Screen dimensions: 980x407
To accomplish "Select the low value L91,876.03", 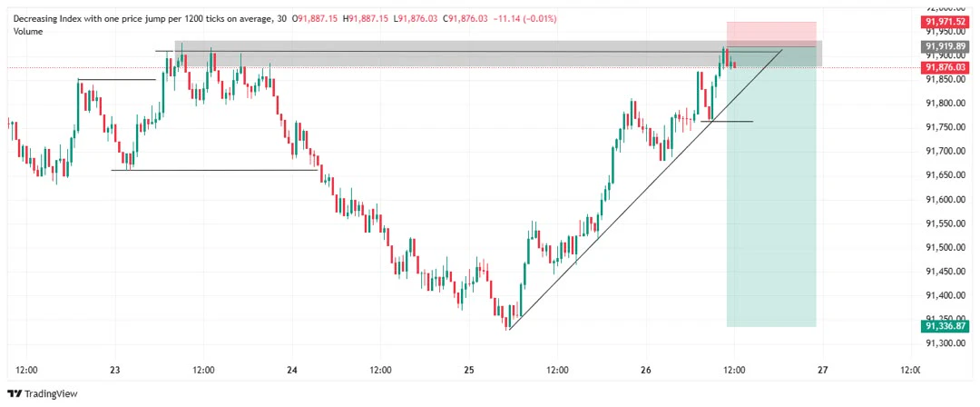I will click(416, 19).
